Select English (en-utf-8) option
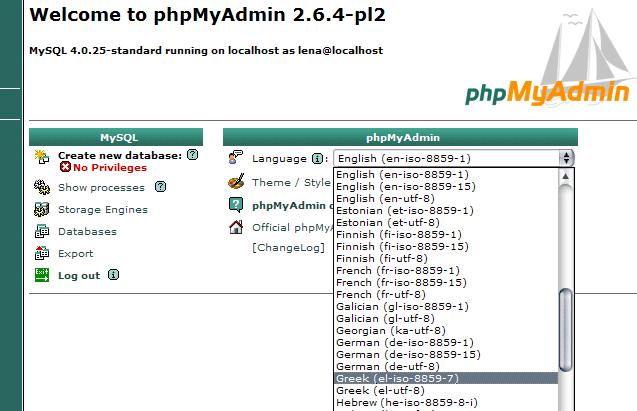637x411 pixels. click(446, 198)
